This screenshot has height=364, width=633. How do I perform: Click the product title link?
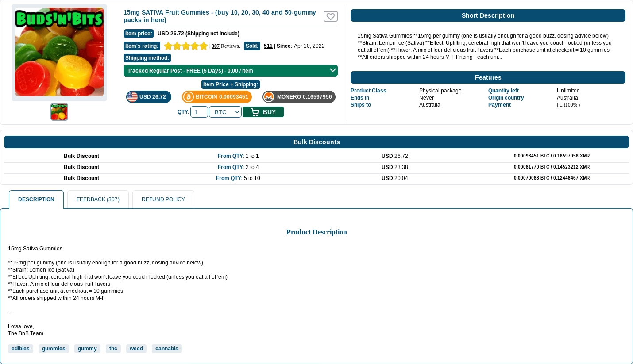click(220, 16)
